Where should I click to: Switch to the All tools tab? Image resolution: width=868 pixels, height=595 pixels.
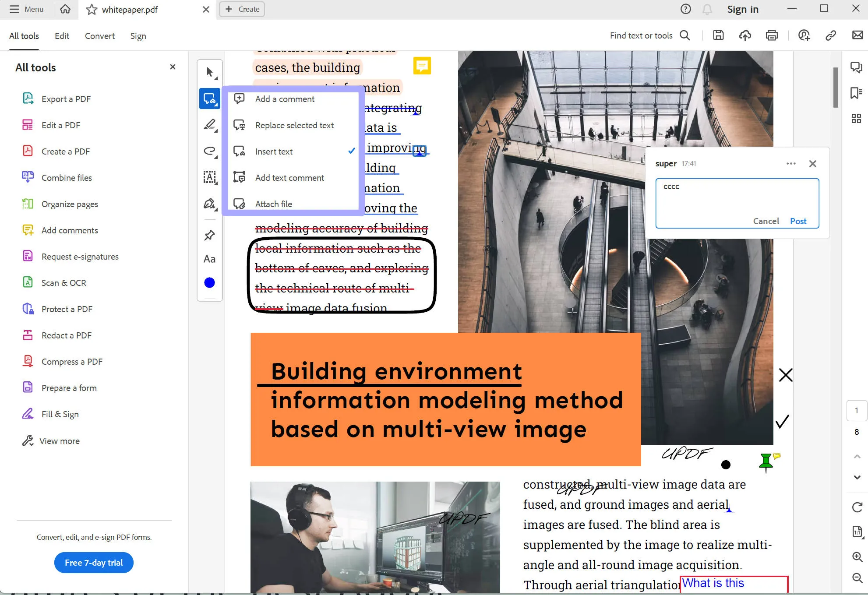(x=24, y=36)
